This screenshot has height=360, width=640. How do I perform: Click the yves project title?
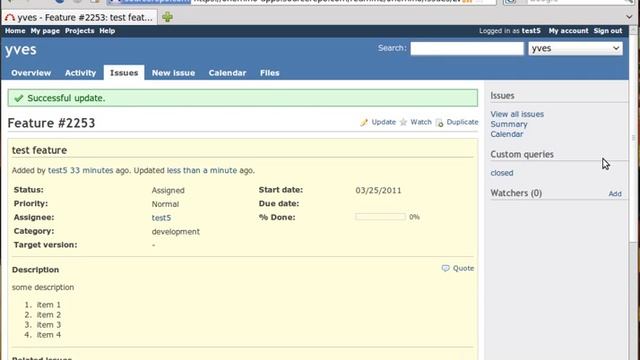click(x=21, y=50)
